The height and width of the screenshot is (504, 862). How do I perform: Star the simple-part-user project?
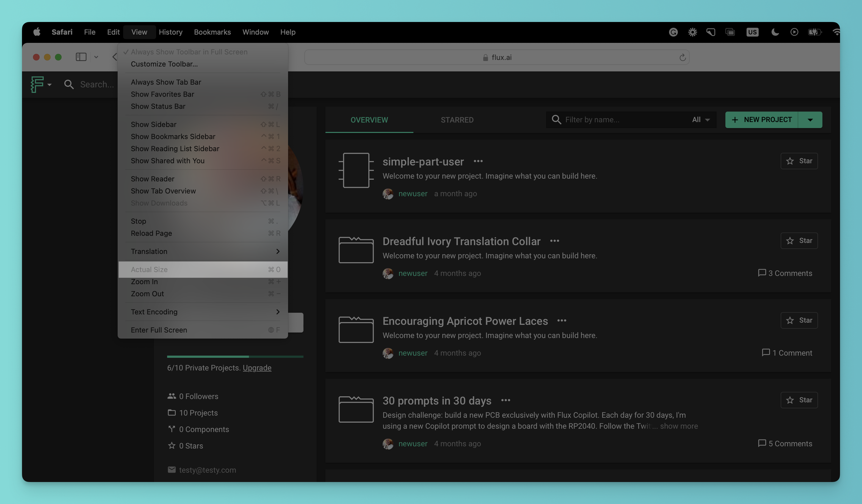799,161
